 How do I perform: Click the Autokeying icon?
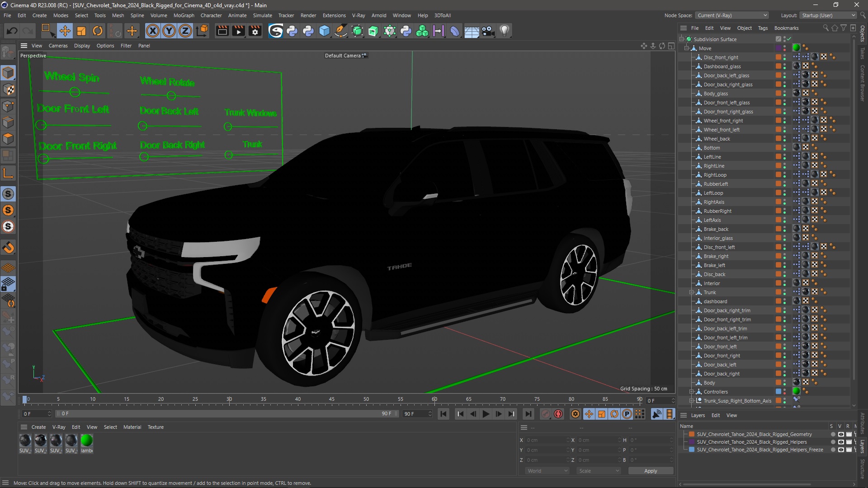(x=558, y=414)
